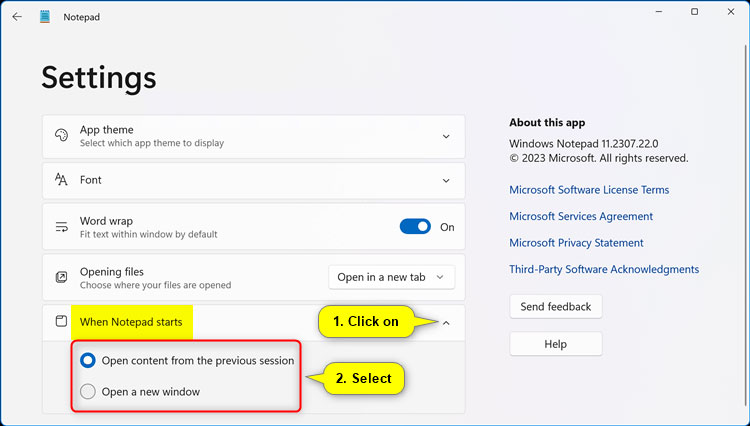Click the Opening files setting label
The image size is (750, 426).
point(111,272)
